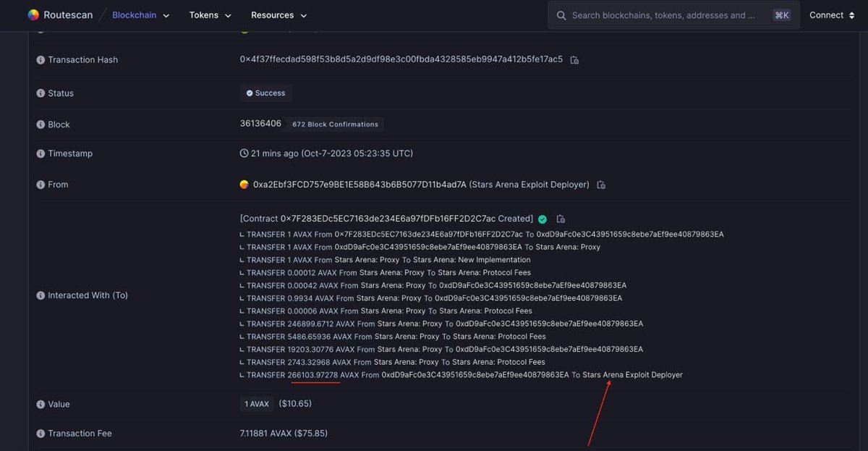Open the Blockchain dropdown menu
868x451 pixels.
point(141,15)
